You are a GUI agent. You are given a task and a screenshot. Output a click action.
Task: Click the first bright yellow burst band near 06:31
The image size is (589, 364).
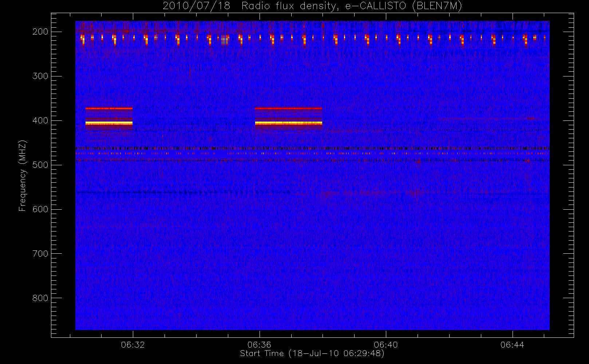(109, 123)
